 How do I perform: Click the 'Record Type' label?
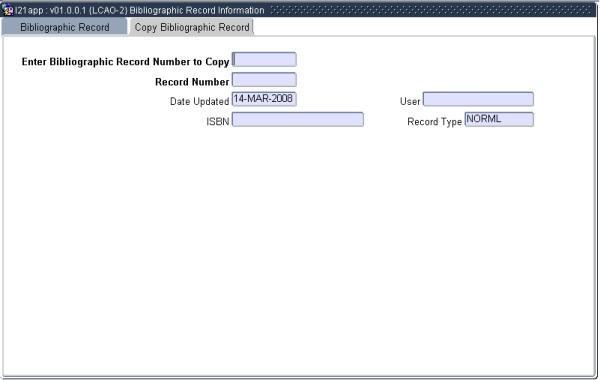434,122
